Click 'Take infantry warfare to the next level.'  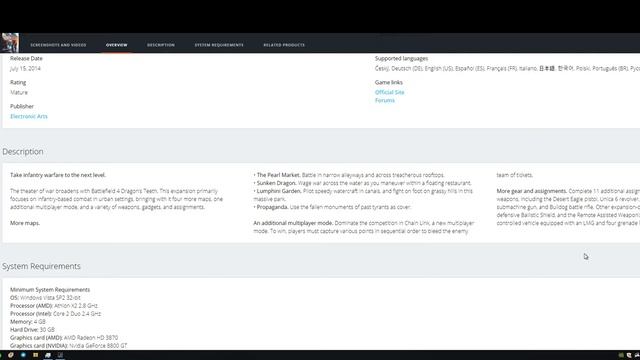pos(58,175)
